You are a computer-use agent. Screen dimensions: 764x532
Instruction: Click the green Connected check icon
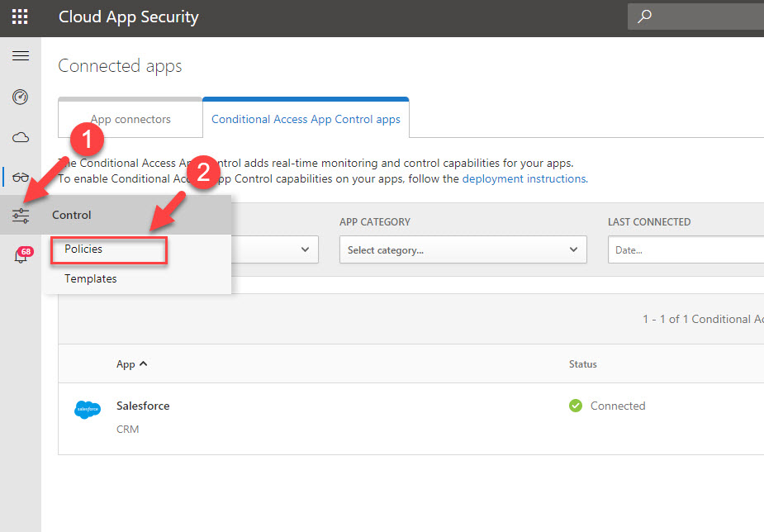576,406
